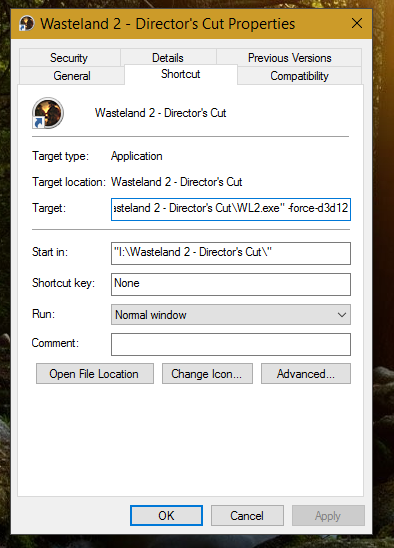The width and height of the screenshot is (394, 548).
Task: Open the Previous Versions tab
Action: 289,58
